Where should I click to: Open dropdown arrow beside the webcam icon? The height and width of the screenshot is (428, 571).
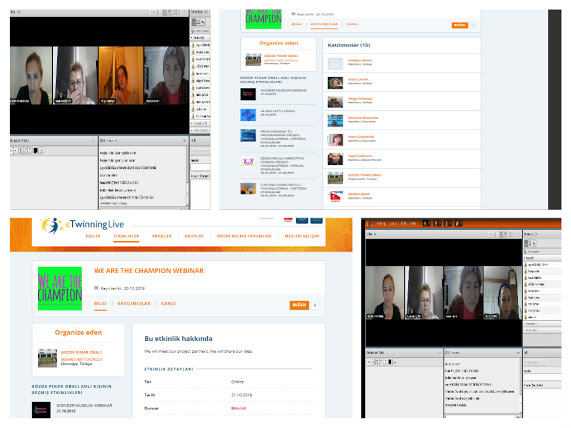450,223
